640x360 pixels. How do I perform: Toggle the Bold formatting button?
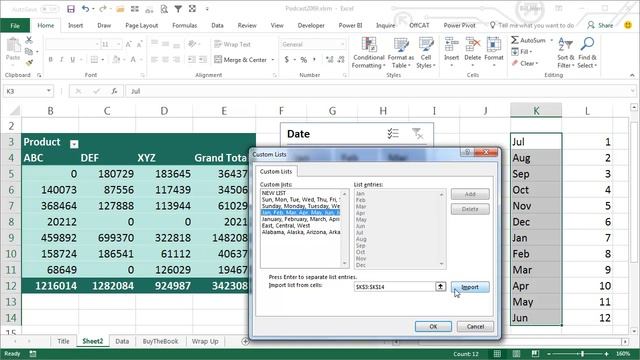pyautogui.click(x=51, y=60)
